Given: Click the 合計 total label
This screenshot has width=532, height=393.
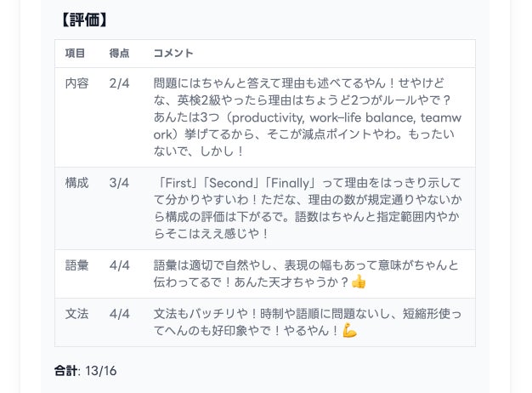Looking at the screenshot, I should 65,371.
